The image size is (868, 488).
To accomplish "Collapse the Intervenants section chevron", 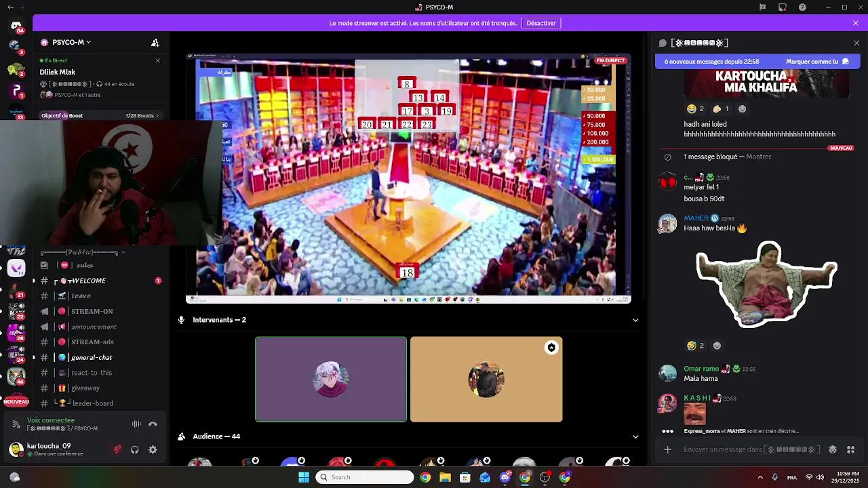I will 635,320.
